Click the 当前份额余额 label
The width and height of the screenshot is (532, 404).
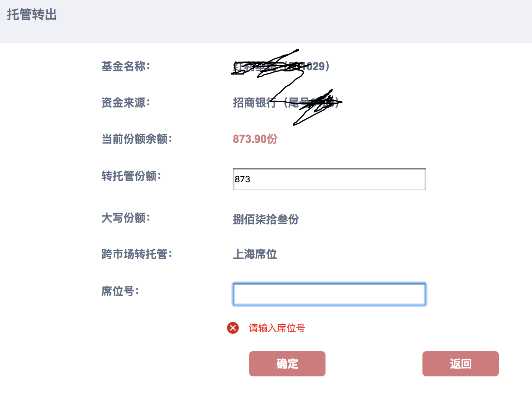[139, 139]
